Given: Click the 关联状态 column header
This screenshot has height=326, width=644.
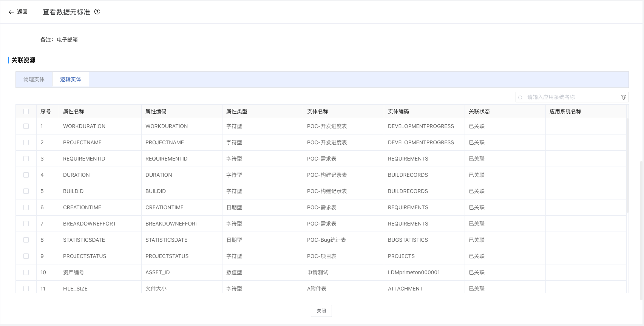Looking at the screenshot, I should [479, 111].
